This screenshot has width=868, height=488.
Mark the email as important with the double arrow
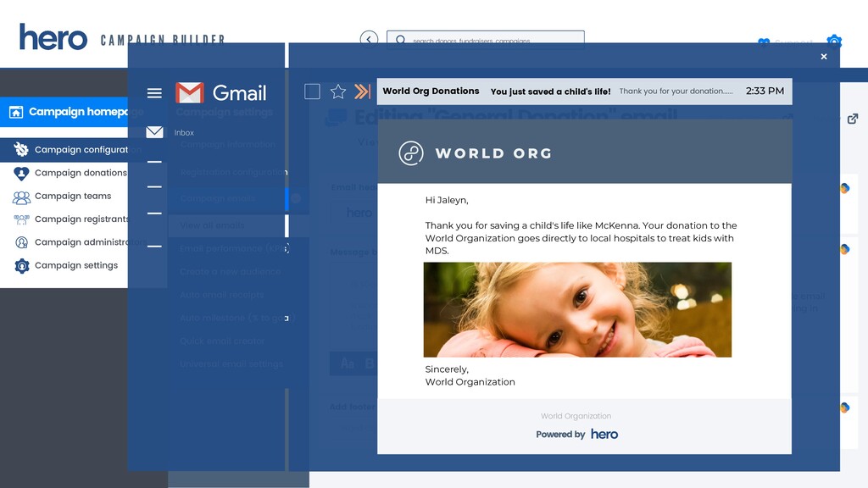click(x=362, y=91)
